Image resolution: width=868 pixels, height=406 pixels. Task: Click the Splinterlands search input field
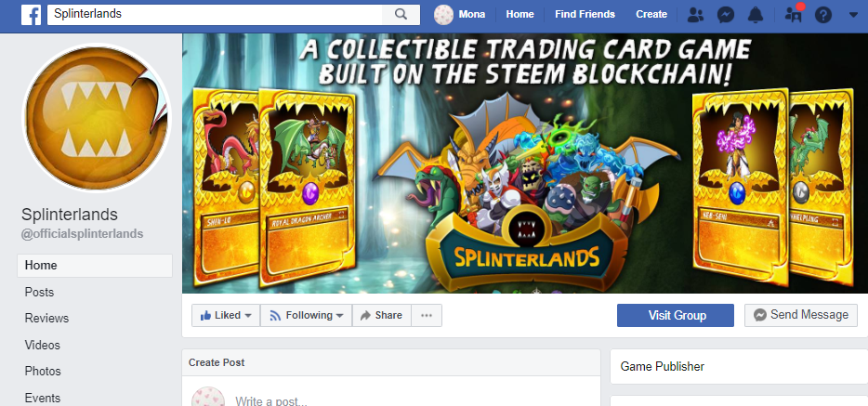(215, 14)
